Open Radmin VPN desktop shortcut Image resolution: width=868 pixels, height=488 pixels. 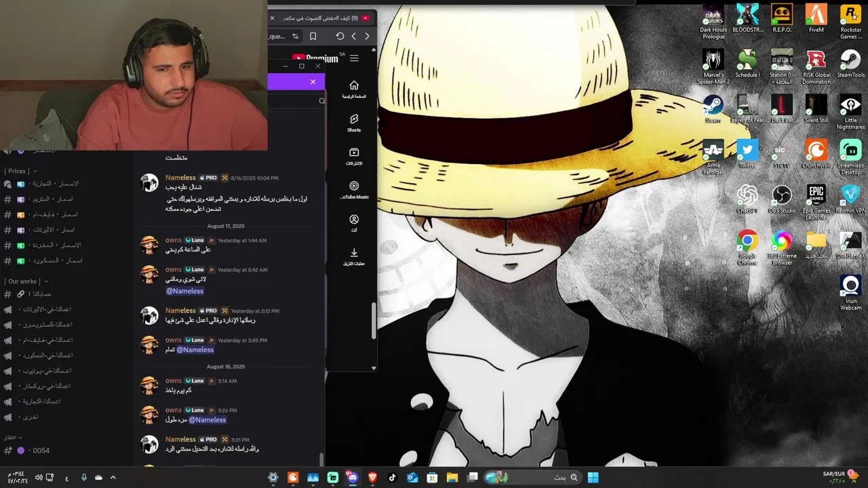pos(850,199)
